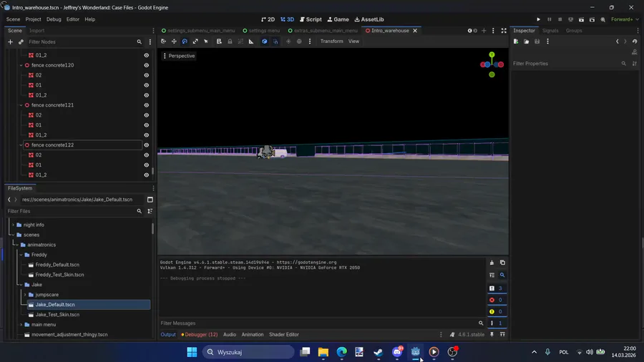
Task: Toggle visibility of fence concrete120 node
Action: point(146,65)
